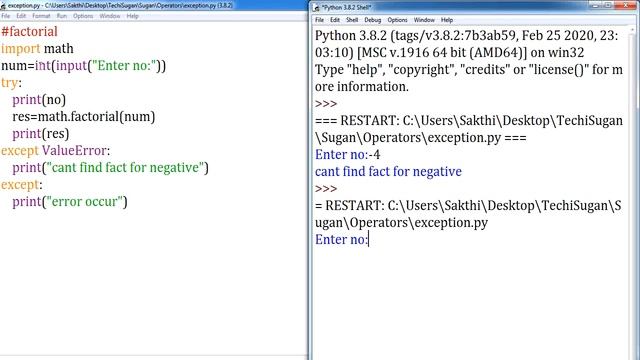Click the '= RESTART:' line in shell

(468, 206)
